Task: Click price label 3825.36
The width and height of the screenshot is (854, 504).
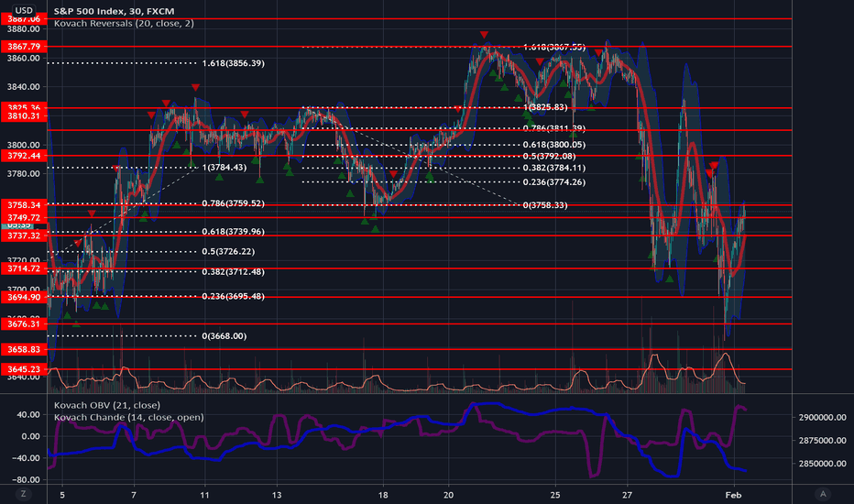Action: (24, 107)
